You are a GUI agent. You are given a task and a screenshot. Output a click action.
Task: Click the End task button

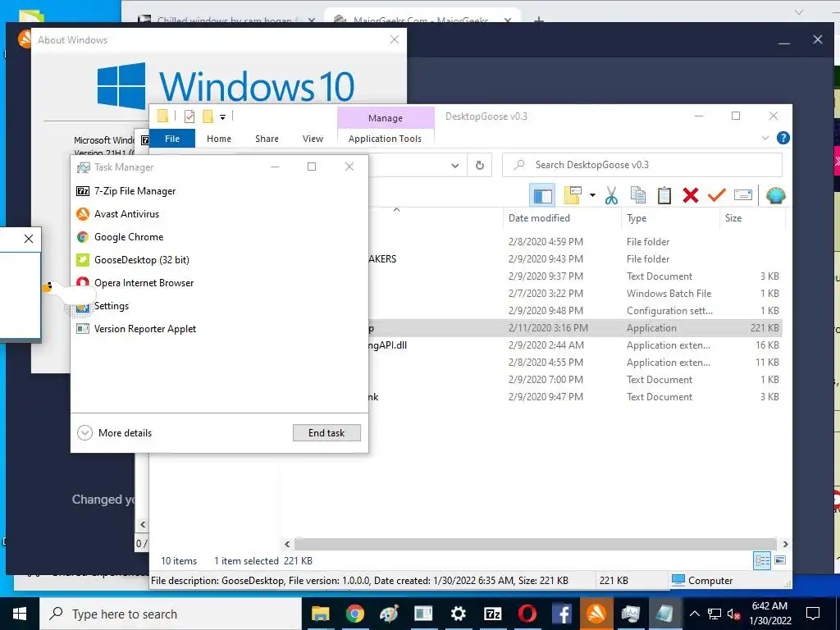pyautogui.click(x=326, y=433)
